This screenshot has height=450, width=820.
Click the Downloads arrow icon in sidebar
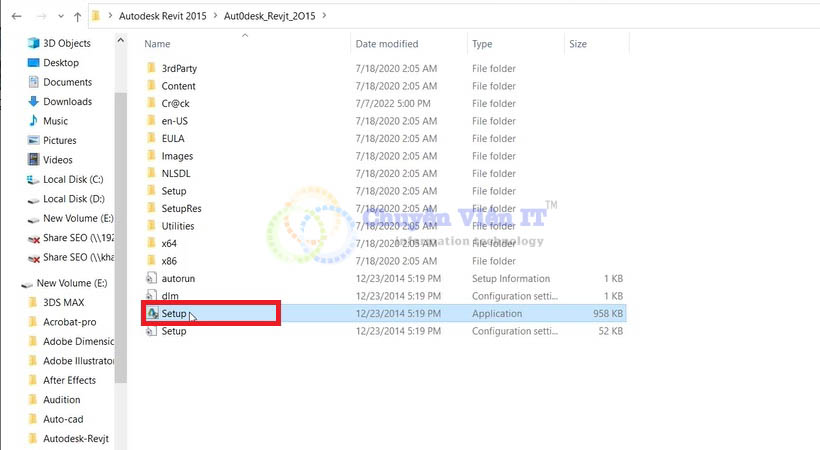point(33,101)
